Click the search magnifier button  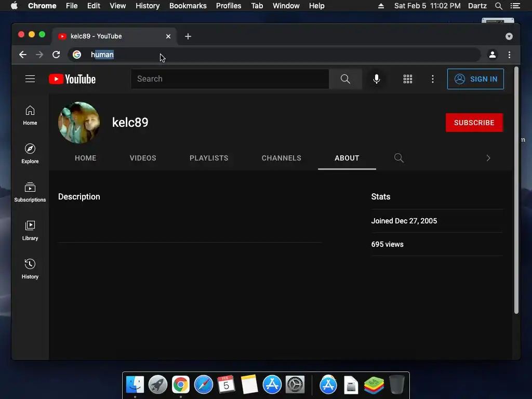pyautogui.click(x=345, y=79)
